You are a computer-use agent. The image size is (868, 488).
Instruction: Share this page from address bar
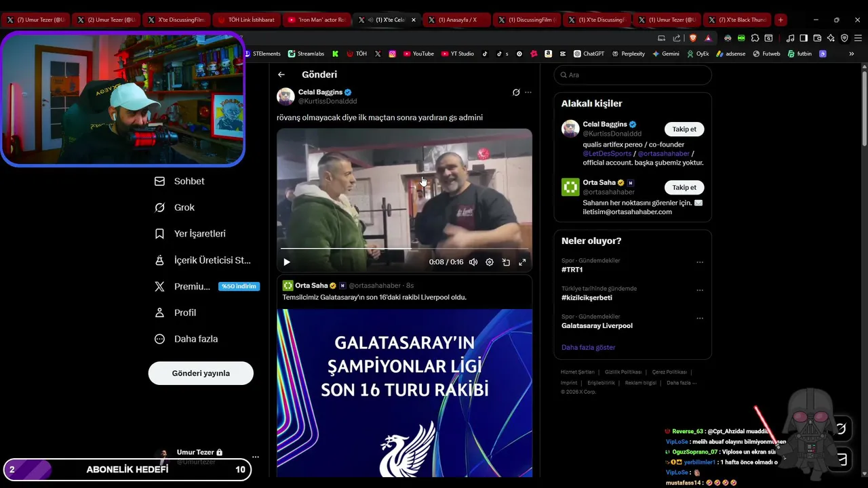tap(677, 38)
